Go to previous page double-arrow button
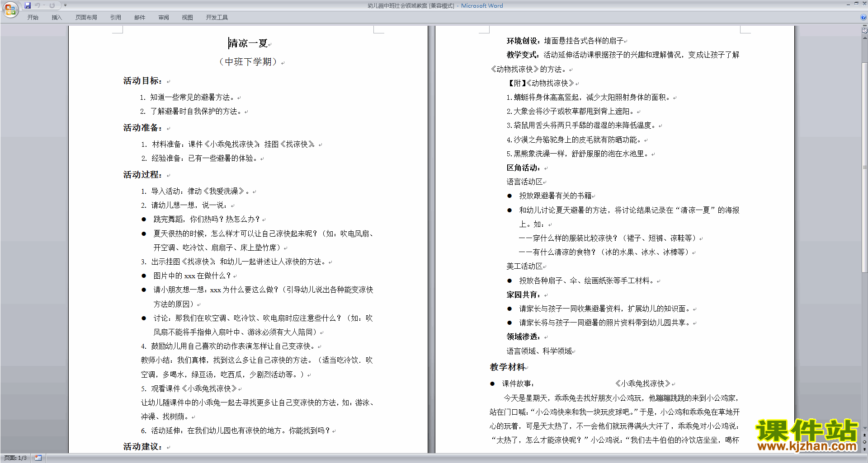Screen dimensions: 868x463 (864, 435)
